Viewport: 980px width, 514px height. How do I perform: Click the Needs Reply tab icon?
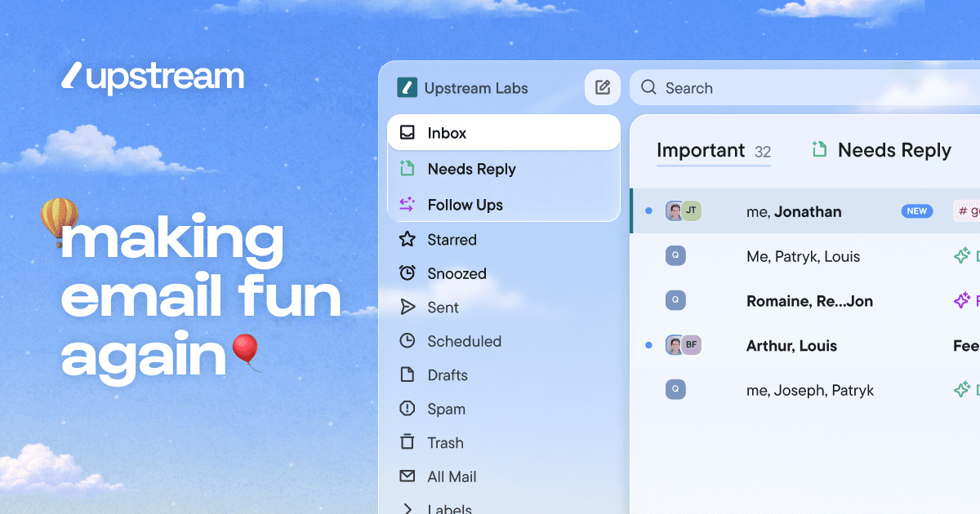tap(819, 149)
